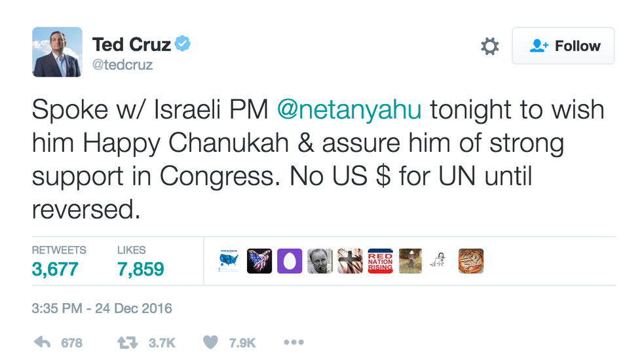
Task: Open the more options ellipsis menu
Action: coord(293,342)
